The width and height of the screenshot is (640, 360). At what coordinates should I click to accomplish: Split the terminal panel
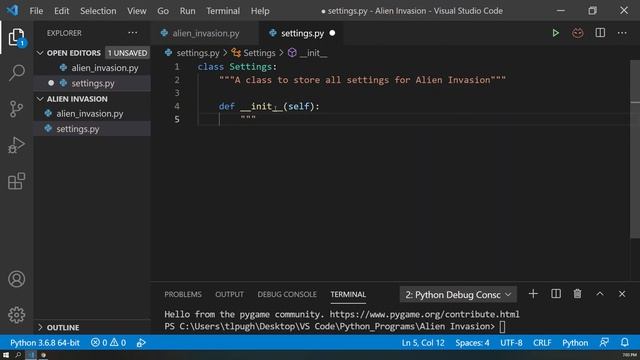[556, 294]
